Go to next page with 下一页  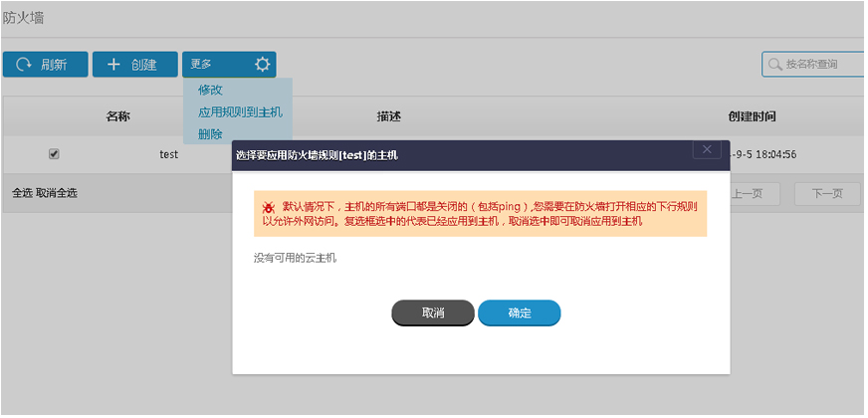point(827,194)
